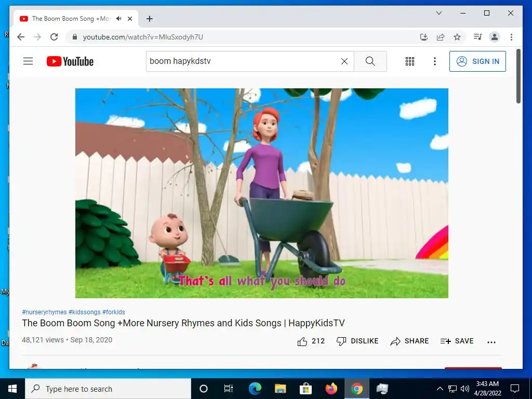Open notification center icon
The image size is (532, 399).
(515, 389)
